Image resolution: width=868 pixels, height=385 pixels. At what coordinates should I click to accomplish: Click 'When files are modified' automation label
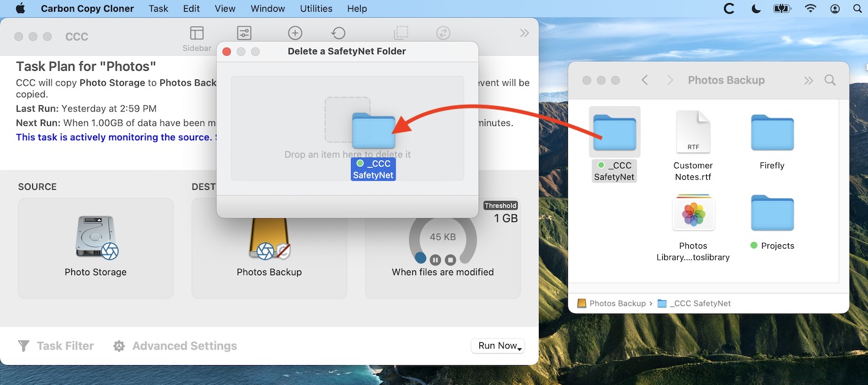[x=443, y=272]
